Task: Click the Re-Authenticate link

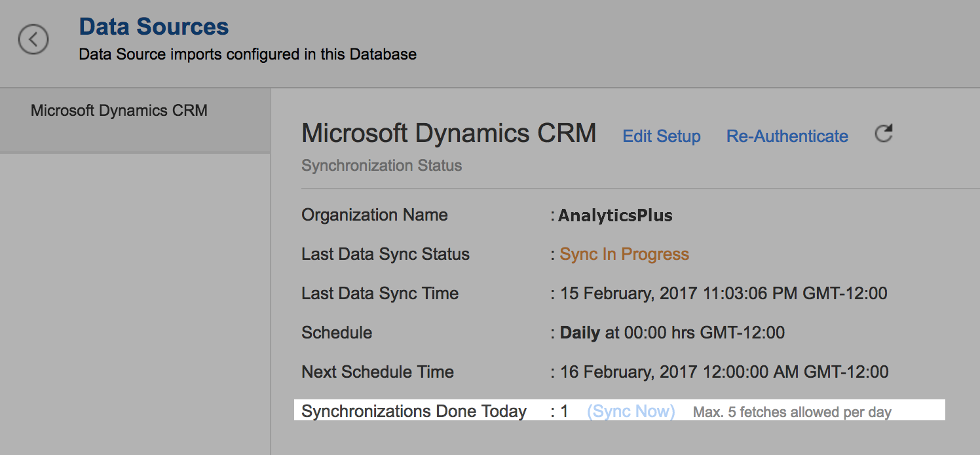Action: [787, 136]
